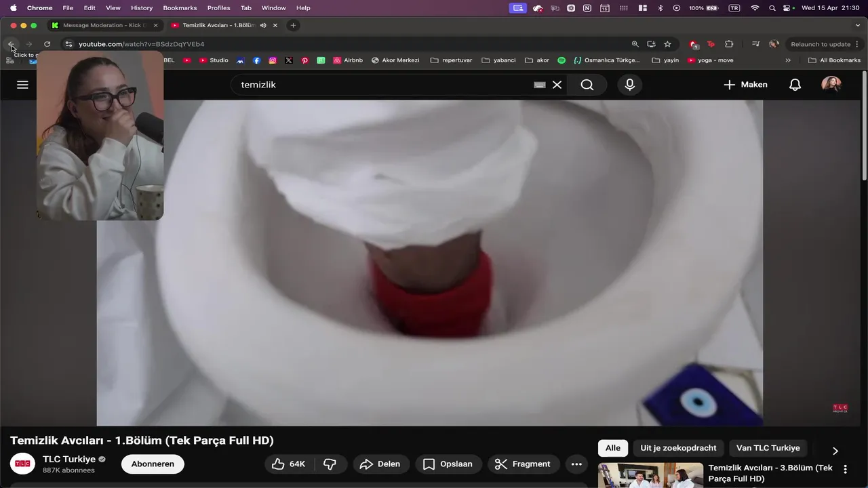This screenshot has height=488, width=868.
Task: Click into the YouTube search field
Action: [383, 85]
